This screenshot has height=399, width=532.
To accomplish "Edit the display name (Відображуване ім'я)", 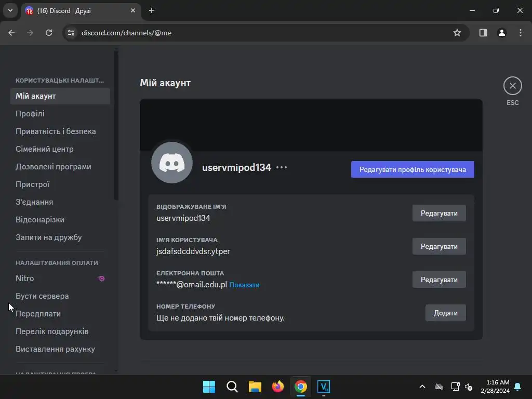I will (439, 213).
